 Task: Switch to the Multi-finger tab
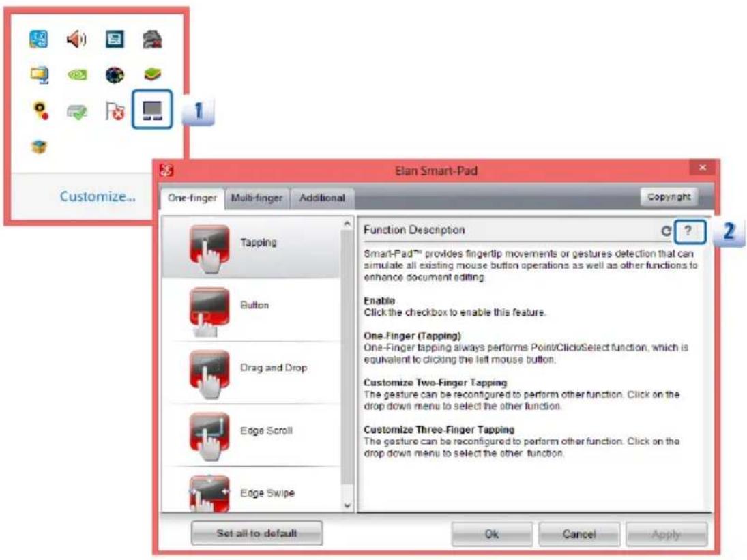[x=257, y=198]
